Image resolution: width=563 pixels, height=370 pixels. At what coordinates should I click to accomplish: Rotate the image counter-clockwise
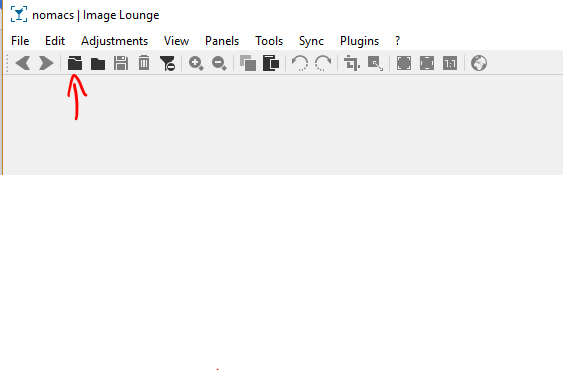click(x=300, y=63)
